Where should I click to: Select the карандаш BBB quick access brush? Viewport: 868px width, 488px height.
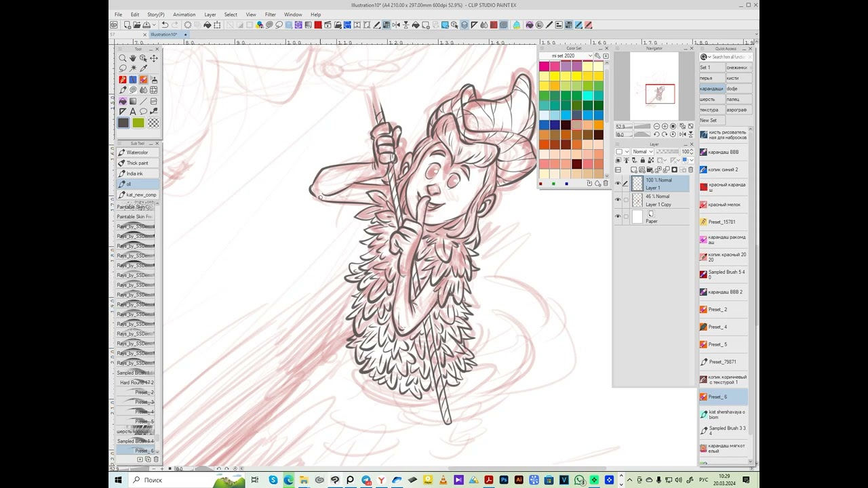tap(724, 152)
